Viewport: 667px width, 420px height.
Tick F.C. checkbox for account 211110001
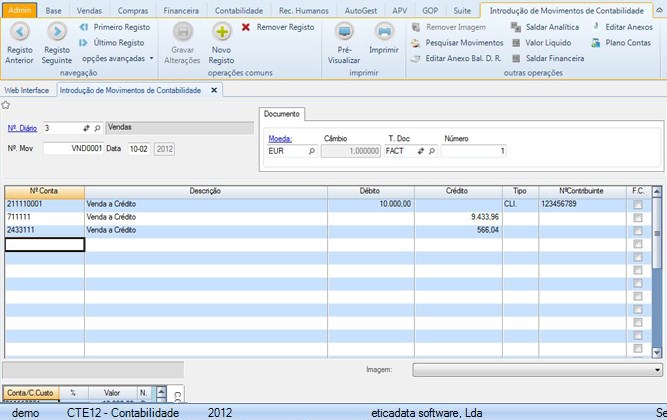637,204
